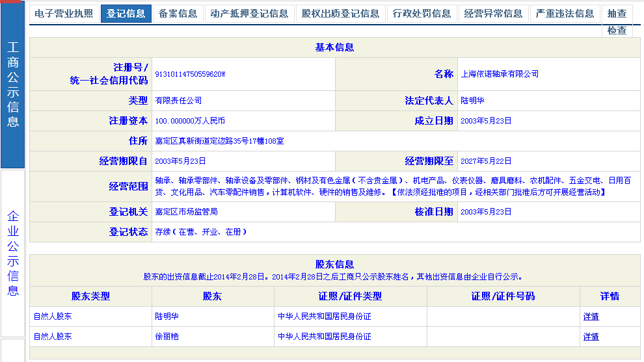This screenshot has width=644, height=362.
Task: Open the 电子营业执照 tab
Action: (63, 14)
